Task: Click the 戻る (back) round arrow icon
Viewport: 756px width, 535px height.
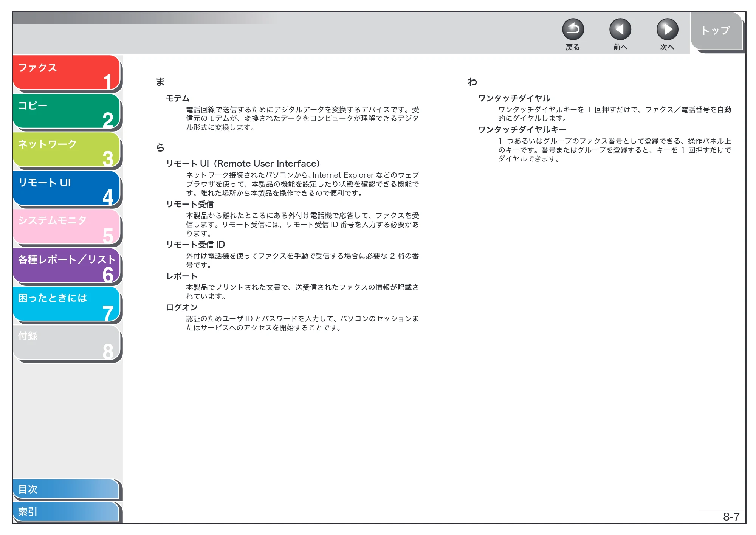Action: coord(573,29)
